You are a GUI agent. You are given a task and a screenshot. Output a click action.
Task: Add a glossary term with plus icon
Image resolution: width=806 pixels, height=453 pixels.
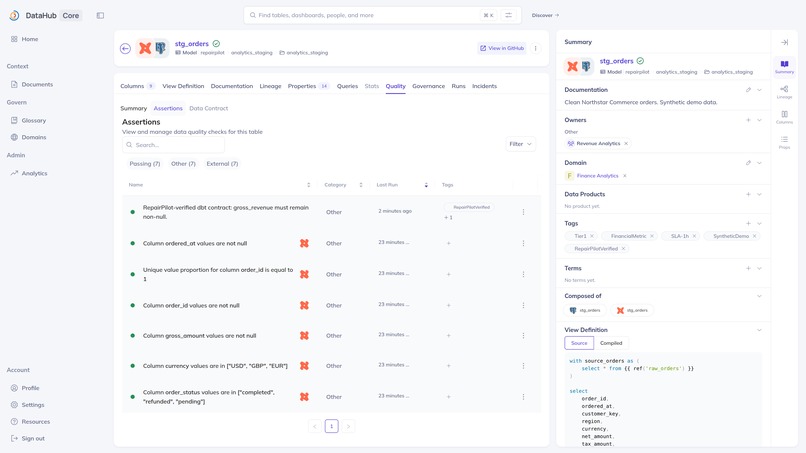[748, 268]
